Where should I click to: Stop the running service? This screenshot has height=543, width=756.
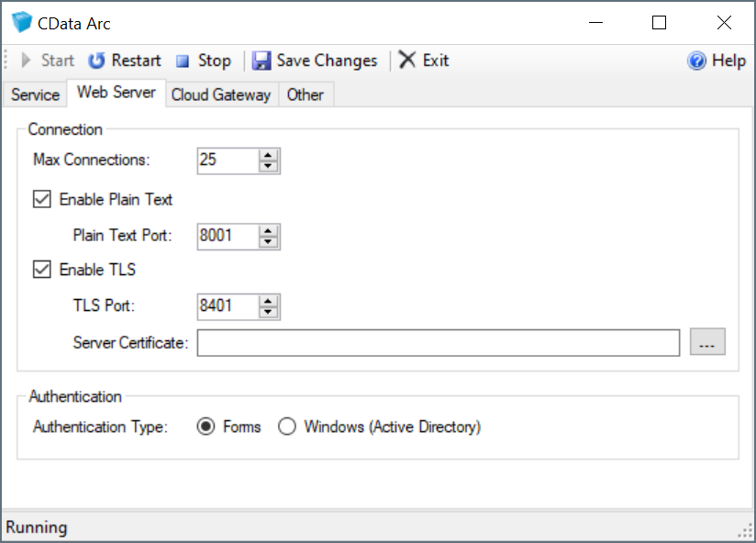pos(183,61)
